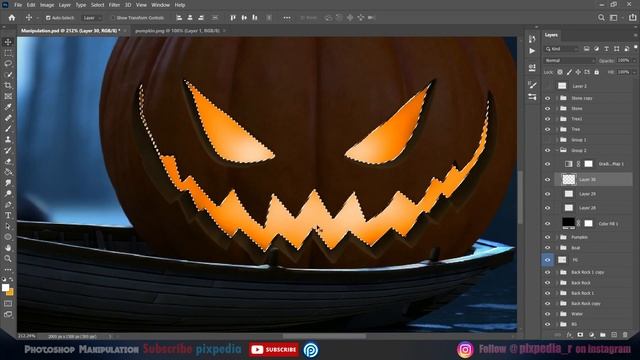
Task: Hide the Stone copy group
Action: [x=547, y=98]
